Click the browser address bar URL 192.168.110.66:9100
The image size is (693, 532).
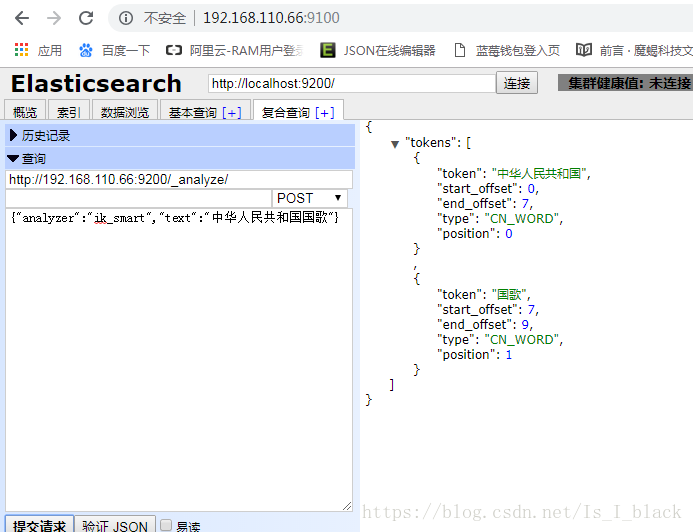click(271, 18)
